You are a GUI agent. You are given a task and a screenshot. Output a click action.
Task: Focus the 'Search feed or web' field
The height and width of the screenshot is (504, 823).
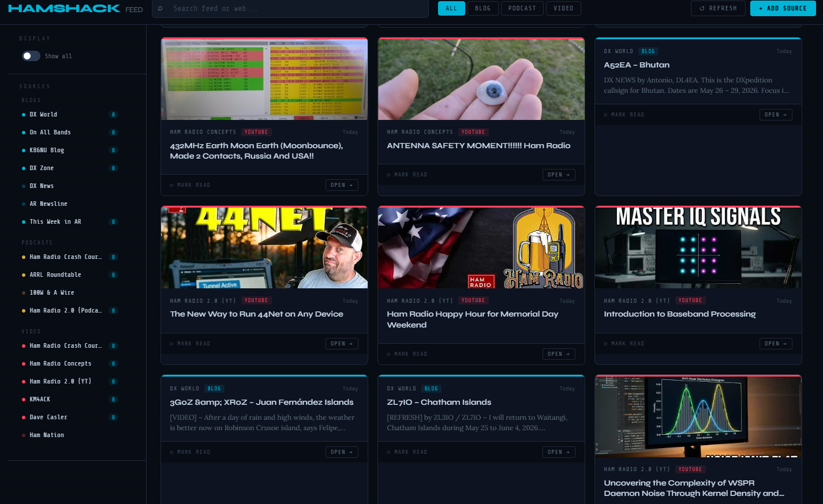click(290, 9)
